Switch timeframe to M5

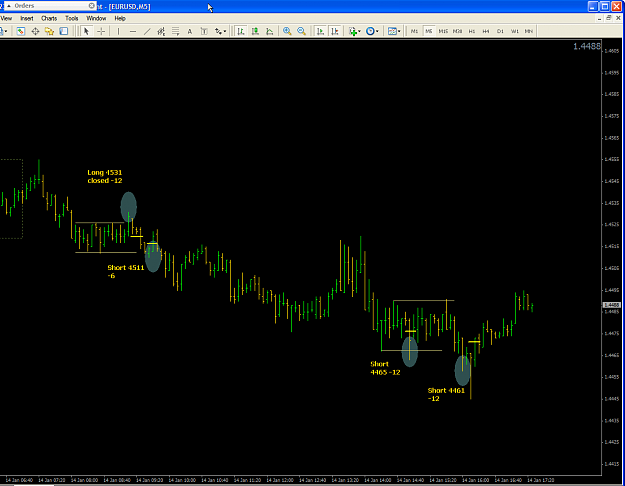click(429, 31)
